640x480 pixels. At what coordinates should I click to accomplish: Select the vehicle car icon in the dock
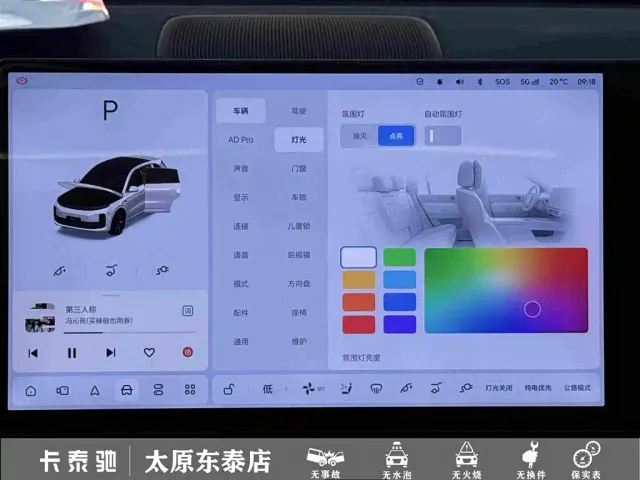(127, 390)
